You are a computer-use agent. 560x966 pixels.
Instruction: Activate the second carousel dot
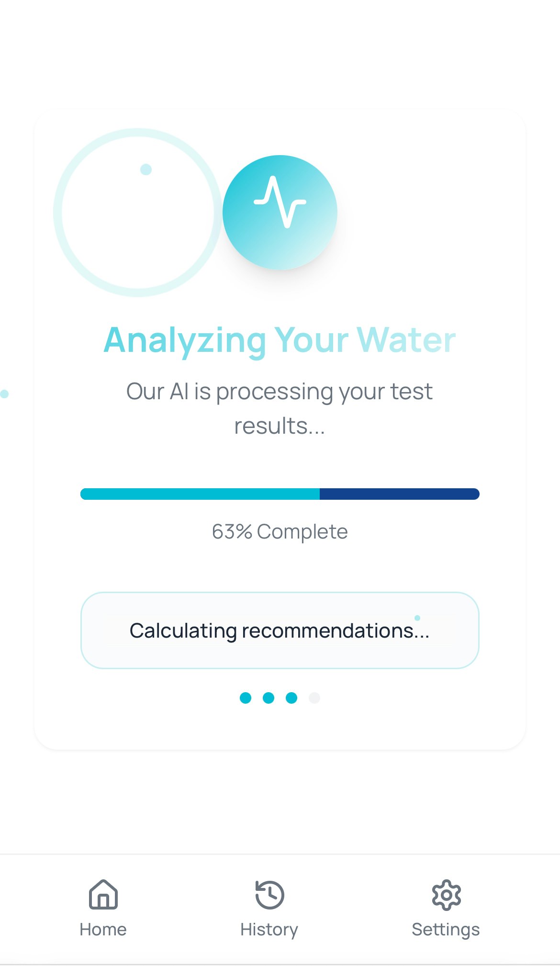tap(269, 698)
